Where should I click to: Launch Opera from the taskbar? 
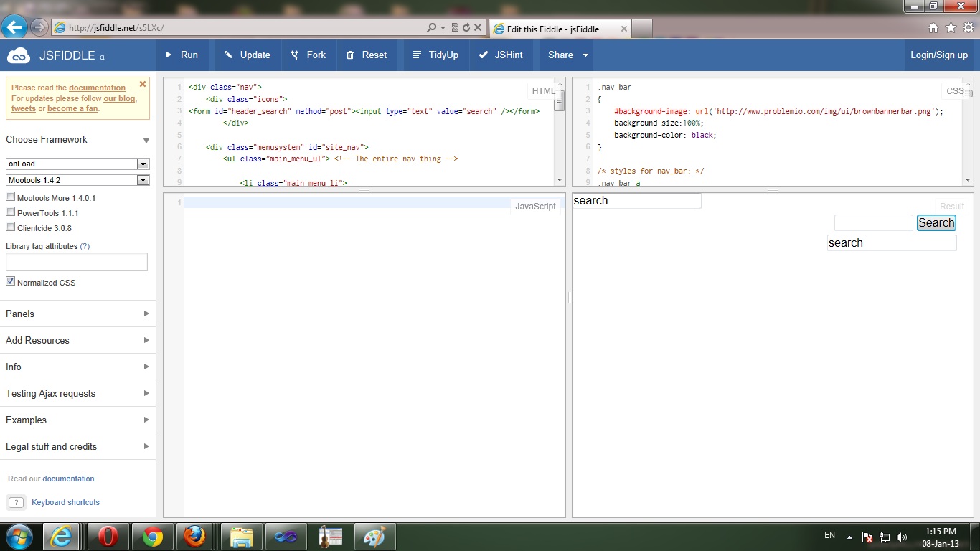[108, 537]
